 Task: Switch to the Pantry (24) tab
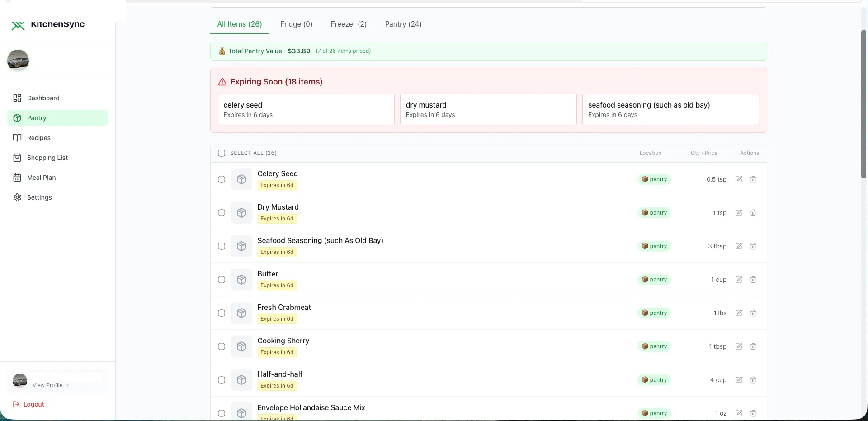403,24
